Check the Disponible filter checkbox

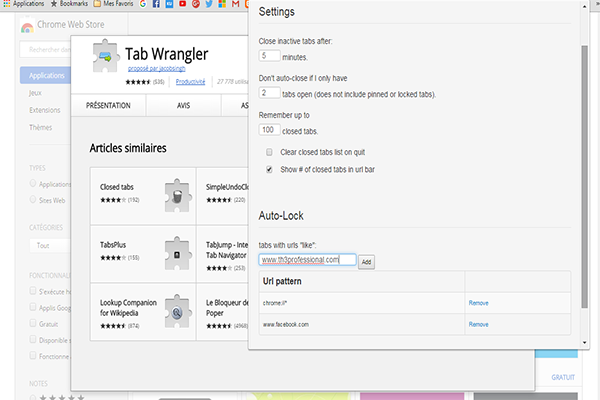pyautogui.click(x=33, y=340)
